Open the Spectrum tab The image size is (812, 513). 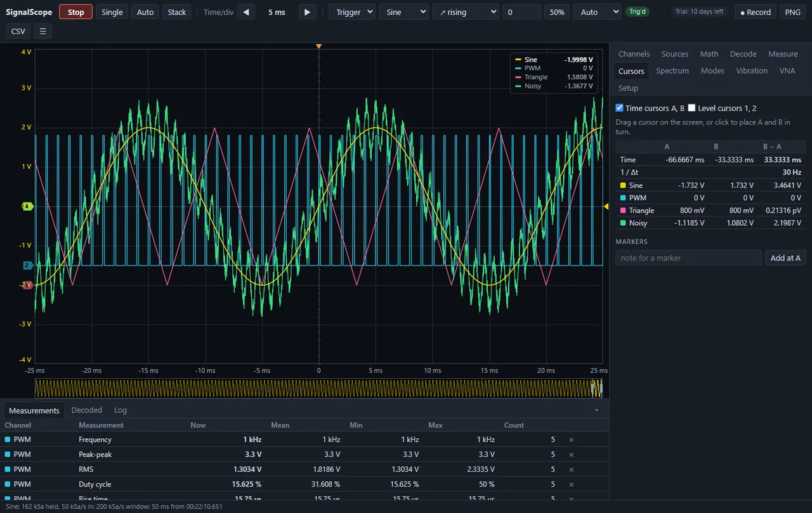(672, 70)
